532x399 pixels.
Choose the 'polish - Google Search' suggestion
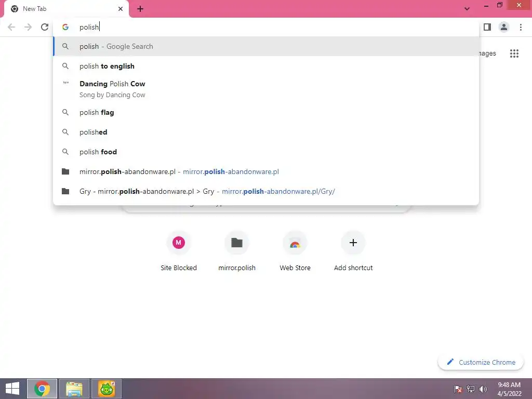[266, 46]
